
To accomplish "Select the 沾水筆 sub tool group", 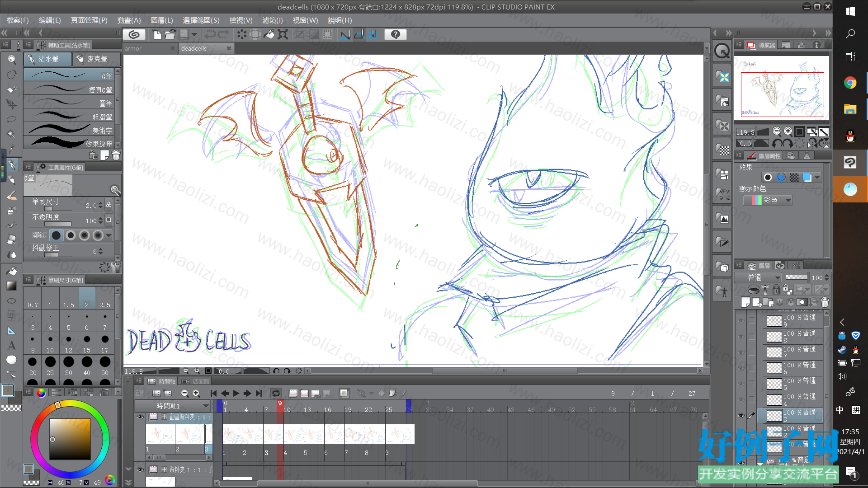I will 47,59.
